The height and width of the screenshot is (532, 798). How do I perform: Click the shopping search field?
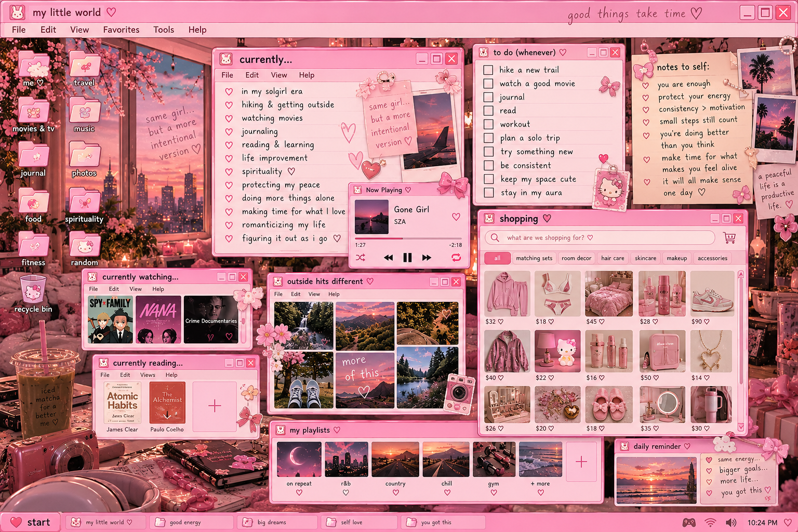point(600,238)
